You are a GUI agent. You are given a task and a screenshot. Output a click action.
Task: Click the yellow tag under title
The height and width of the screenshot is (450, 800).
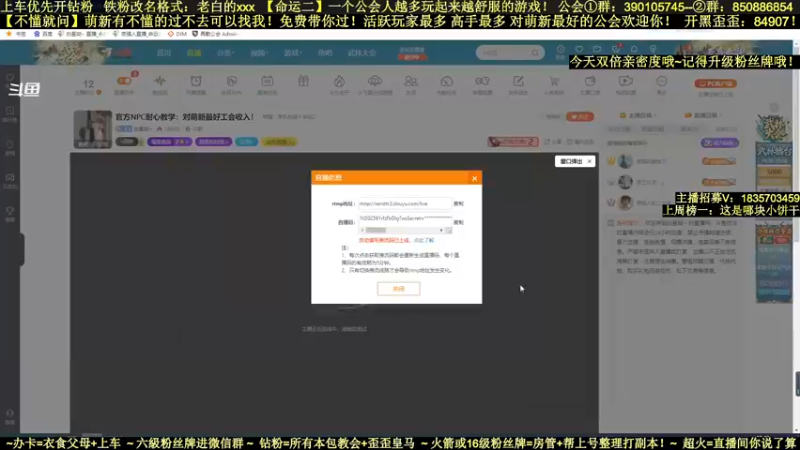tap(280, 142)
